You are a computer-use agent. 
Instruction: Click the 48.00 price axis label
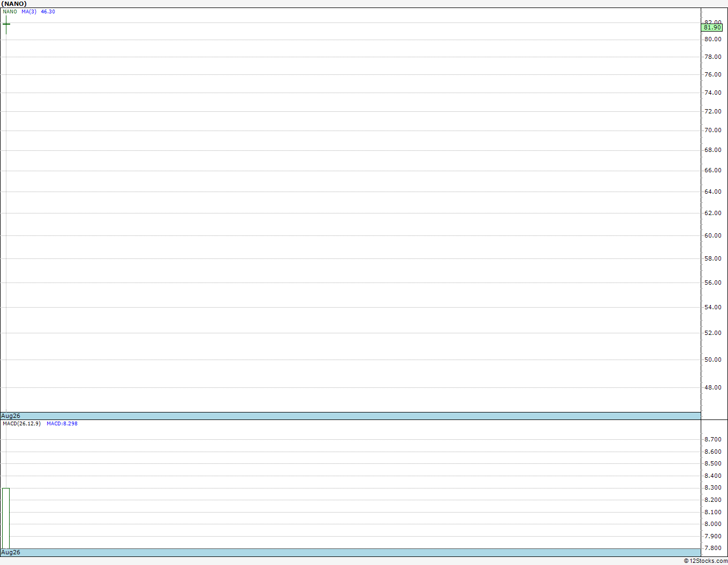pos(712,387)
